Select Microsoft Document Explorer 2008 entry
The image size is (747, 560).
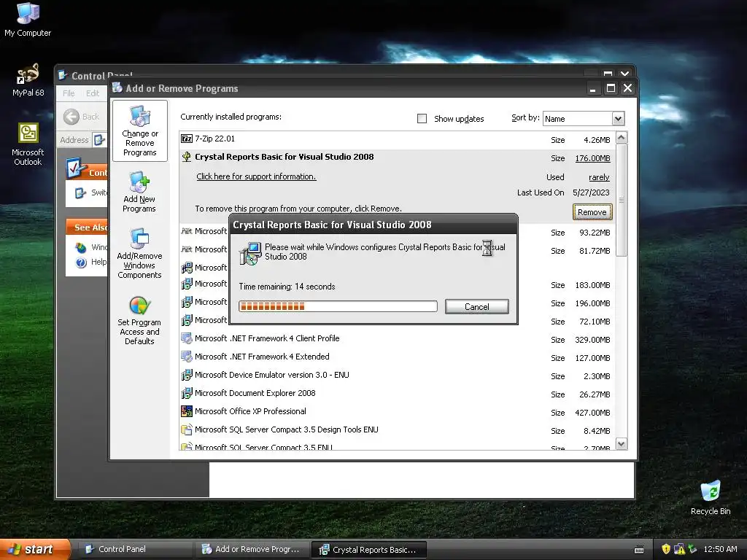pos(398,393)
